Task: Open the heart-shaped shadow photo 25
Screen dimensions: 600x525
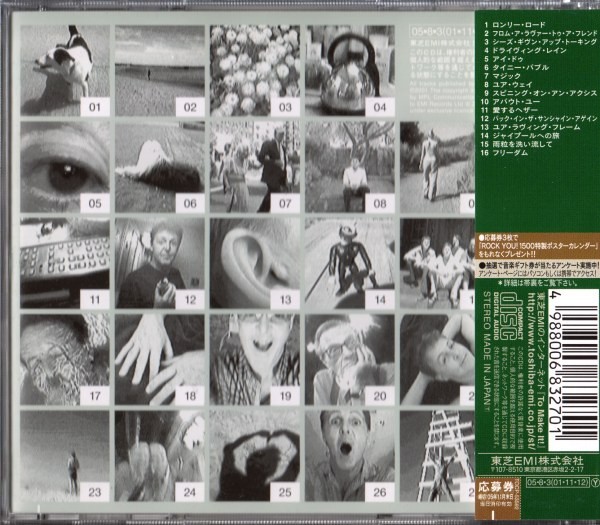Action: (255, 456)
